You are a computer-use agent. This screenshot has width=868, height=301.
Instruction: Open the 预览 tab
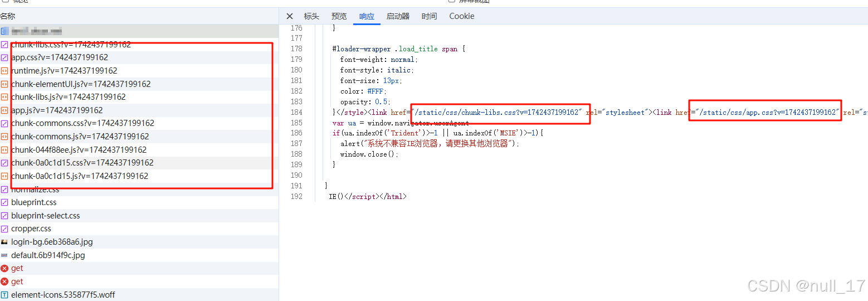[x=339, y=16]
